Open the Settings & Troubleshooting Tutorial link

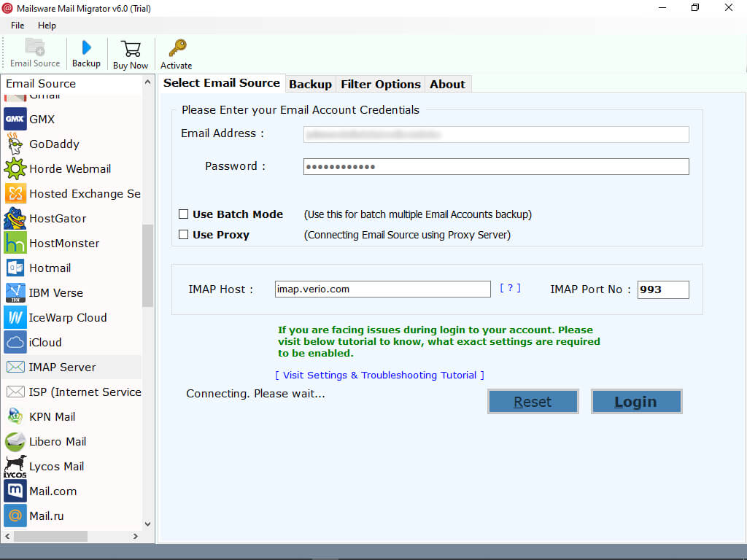click(x=379, y=375)
